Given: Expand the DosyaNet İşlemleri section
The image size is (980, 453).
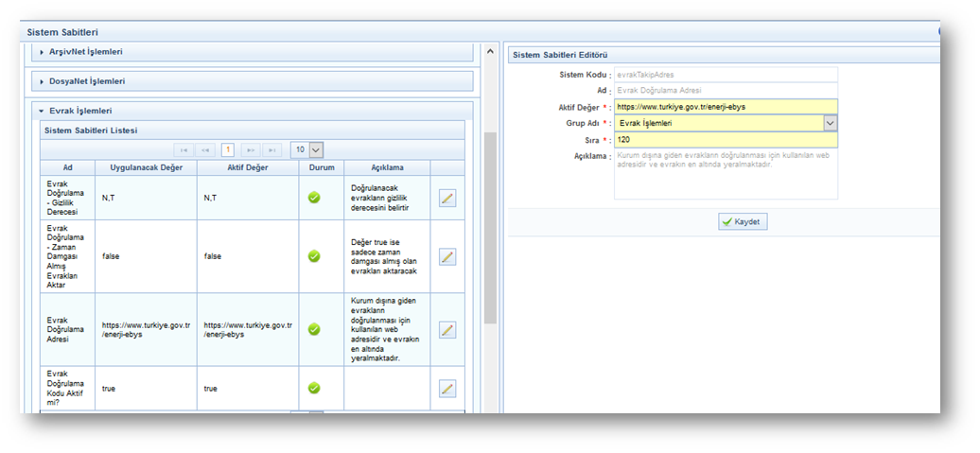Looking at the screenshot, I should [x=87, y=81].
